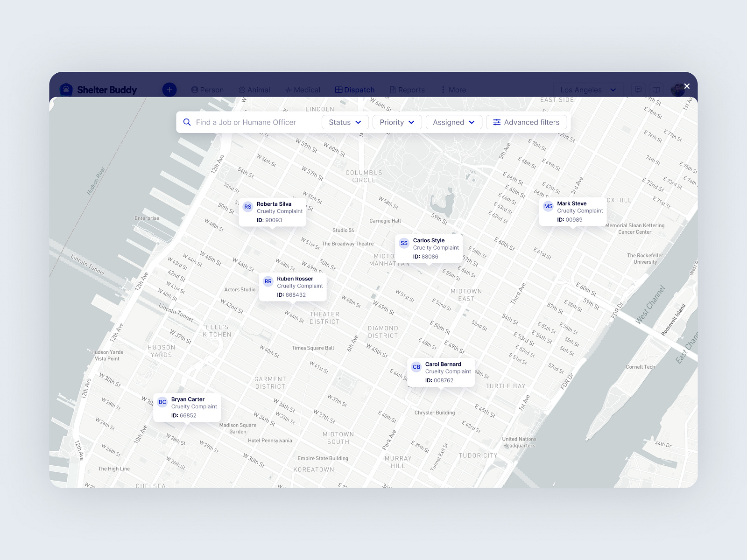Click the Medical navigation icon
The height and width of the screenshot is (560, 747).
pos(288,90)
